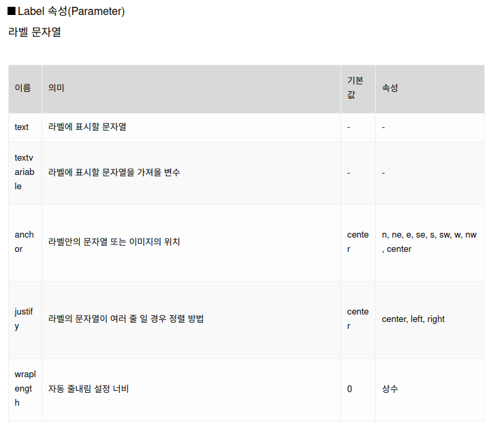Viewport: 504px width, 433px height.
Task: Click description '라벨에 표시할 문자열'
Action: pyautogui.click(x=87, y=127)
